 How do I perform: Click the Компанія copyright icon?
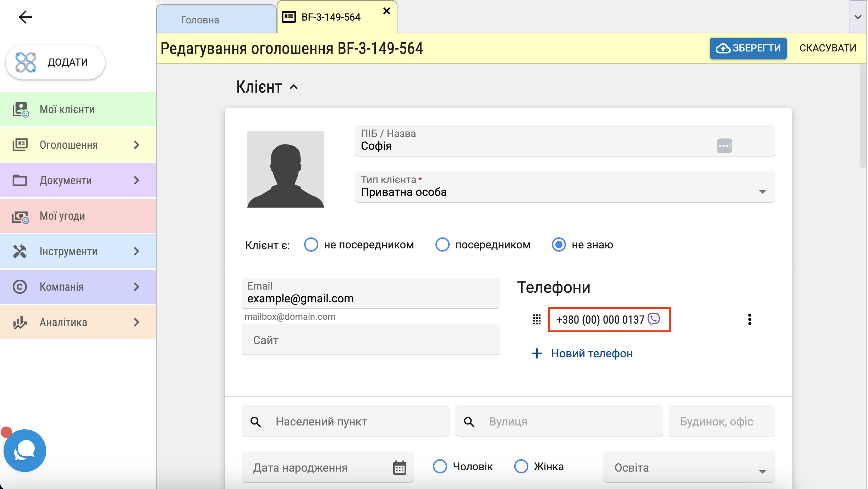click(x=20, y=287)
